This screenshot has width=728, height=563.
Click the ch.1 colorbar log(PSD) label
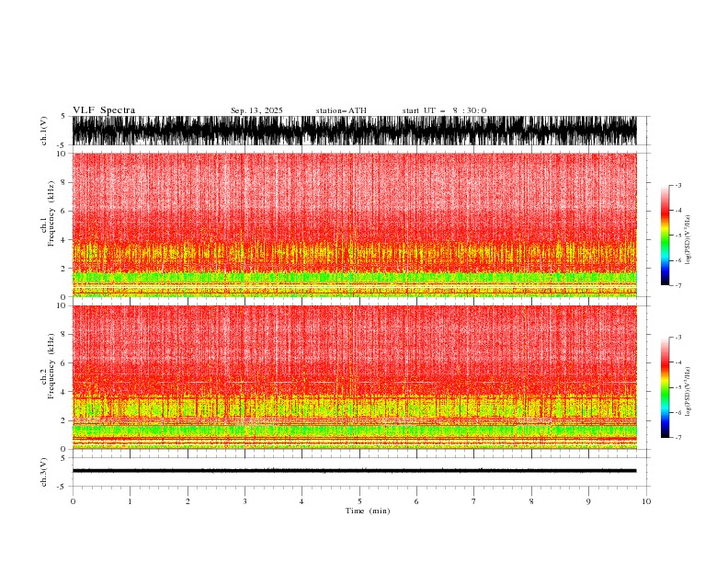coord(688,240)
